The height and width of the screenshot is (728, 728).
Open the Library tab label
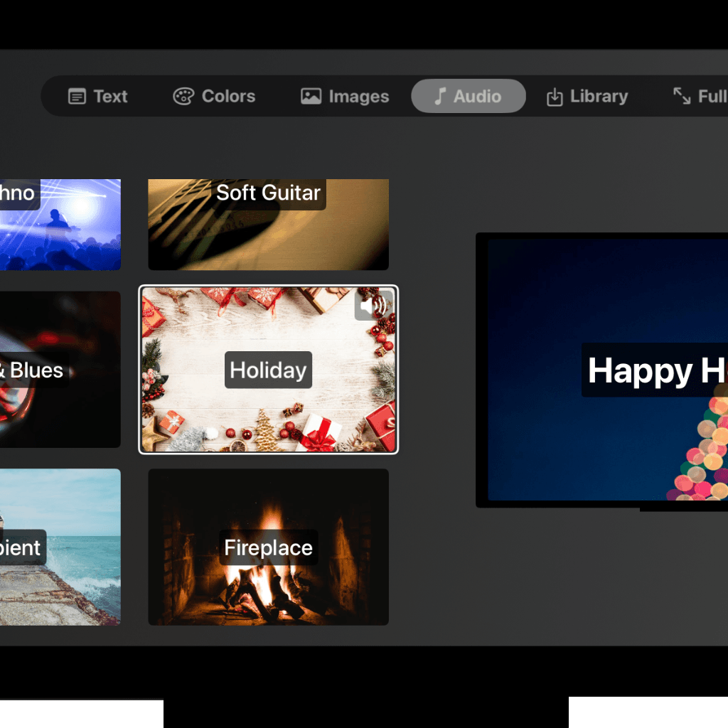[599, 97]
